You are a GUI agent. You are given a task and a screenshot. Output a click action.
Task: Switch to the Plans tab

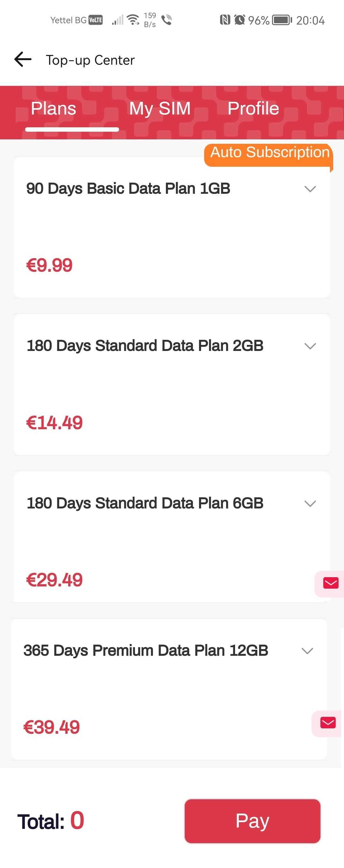pyautogui.click(x=54, y=108)
